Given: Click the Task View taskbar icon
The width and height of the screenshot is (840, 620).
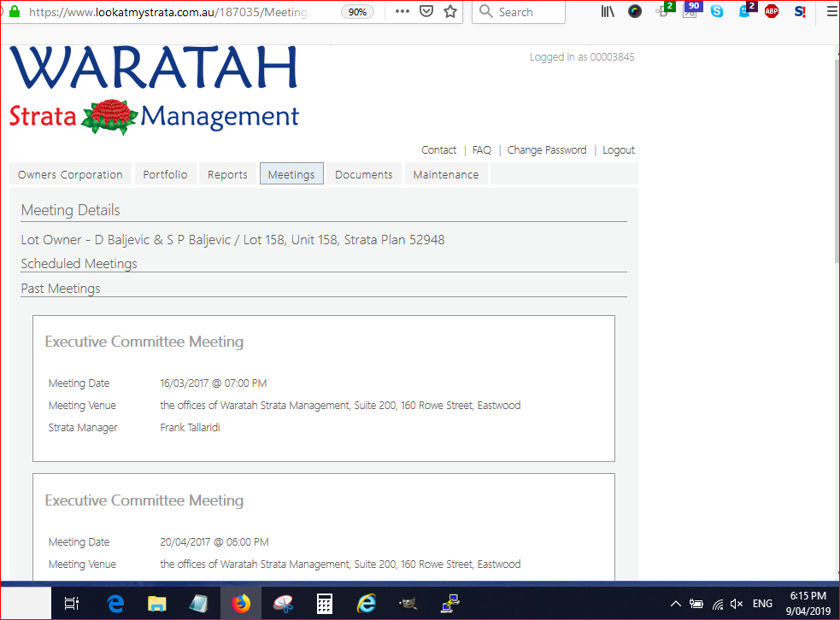Looking at the screenshot, I should pyautogui.click(x=72, y=604).
